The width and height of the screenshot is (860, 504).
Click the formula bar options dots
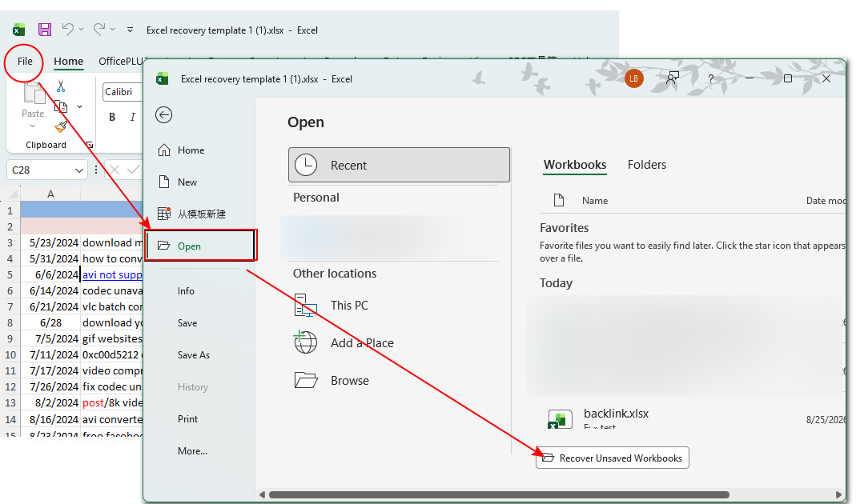[96, 170]
